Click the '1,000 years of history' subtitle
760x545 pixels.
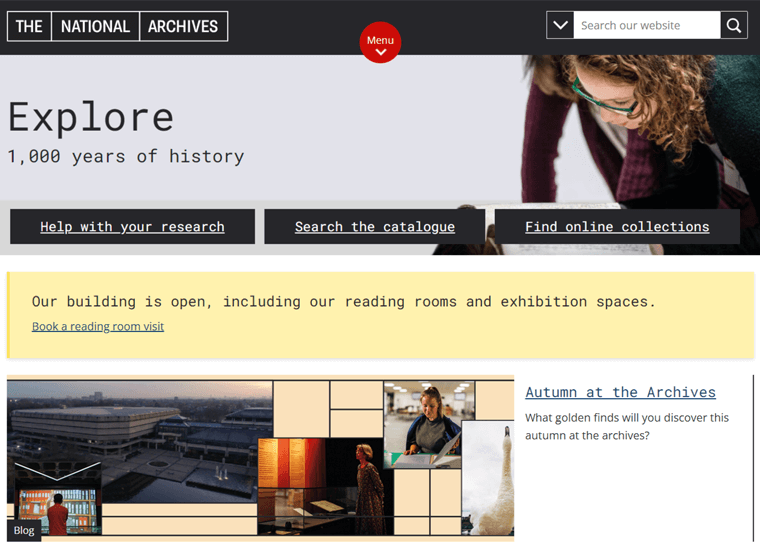[126, 156]
